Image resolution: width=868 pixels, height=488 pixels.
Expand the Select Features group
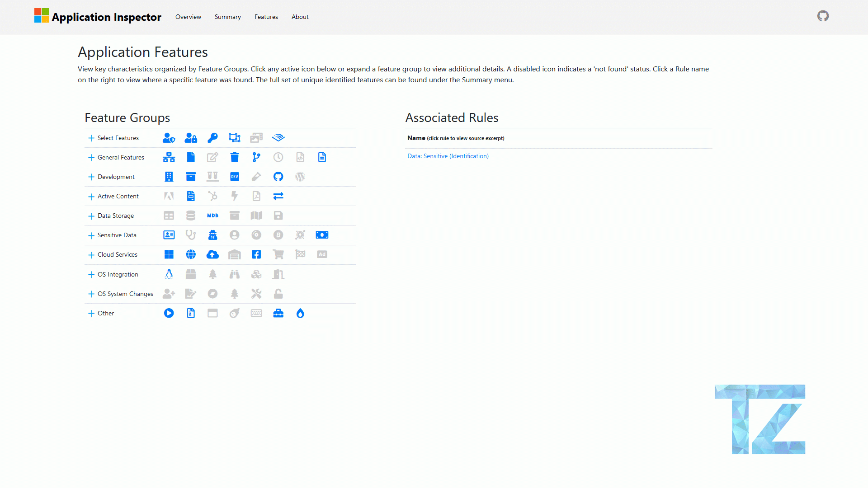pyautogui.click(x=91, y=138)
